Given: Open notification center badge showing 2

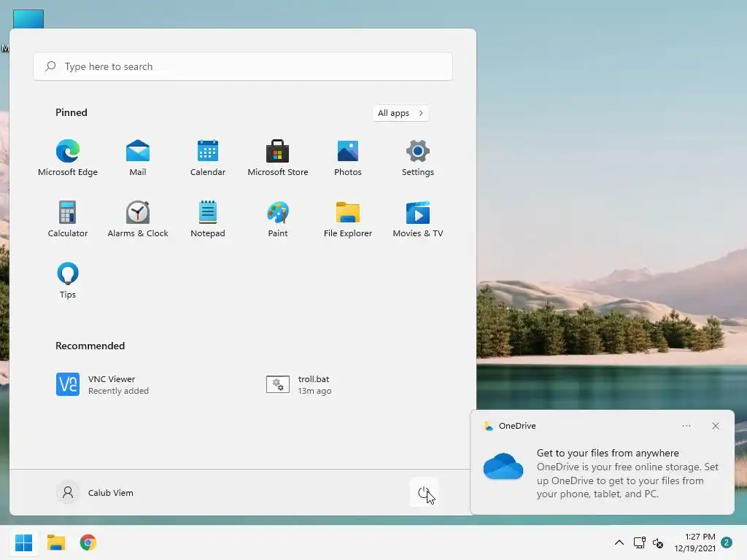Looking at the screenshot, I should pos(727,542).
